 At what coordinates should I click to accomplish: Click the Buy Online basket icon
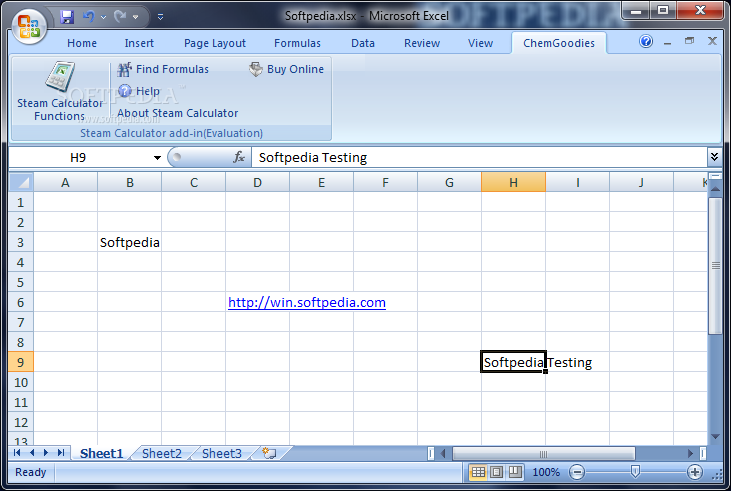click(x=255, y=69)
